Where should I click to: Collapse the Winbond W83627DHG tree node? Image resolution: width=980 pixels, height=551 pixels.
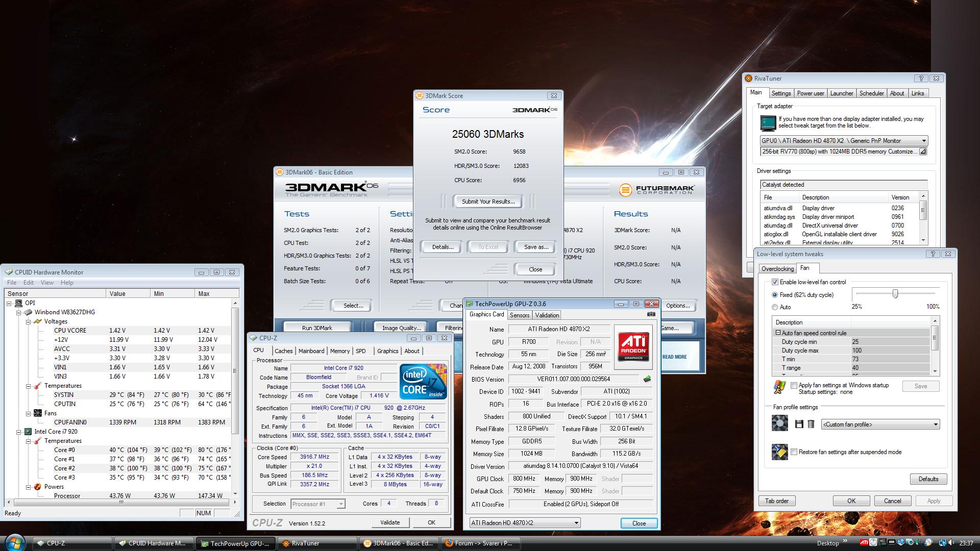click(x=19, y=312)
